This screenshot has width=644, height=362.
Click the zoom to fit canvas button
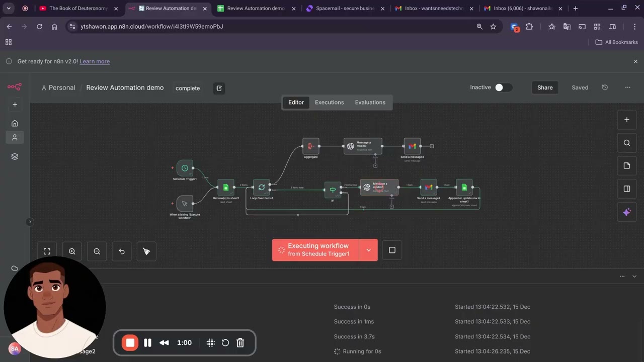[x=47, y=251]
